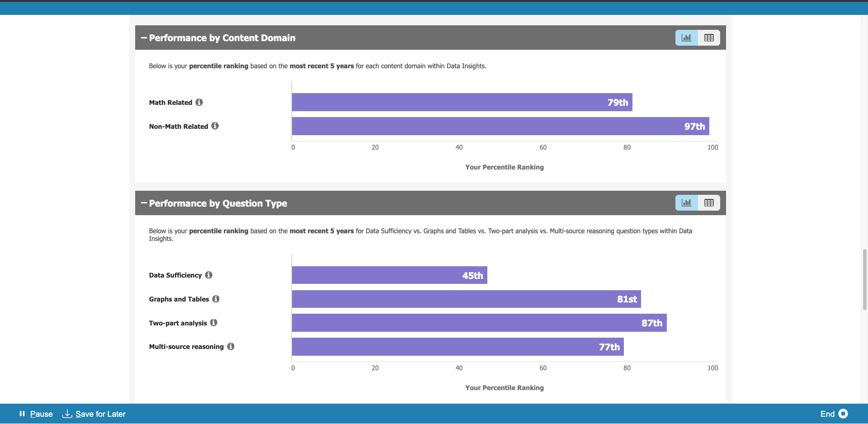Show info for Data Sufficiency
This screenshot has height=424, width=868.
pos(208,275)
